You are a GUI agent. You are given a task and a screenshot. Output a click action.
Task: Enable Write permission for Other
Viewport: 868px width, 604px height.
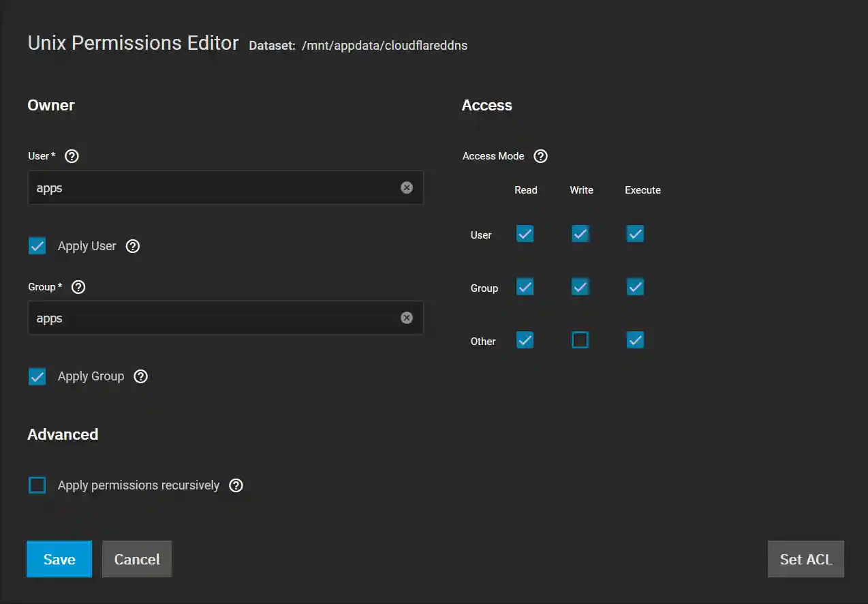click(580, 339)
